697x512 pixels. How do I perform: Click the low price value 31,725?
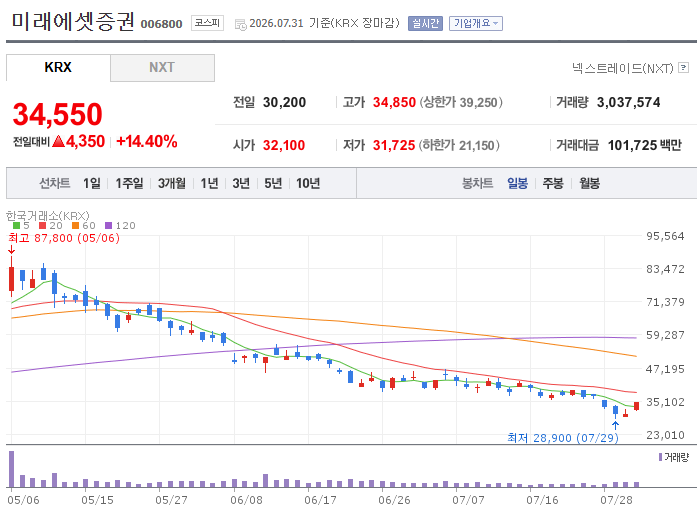(x=394, y=145)
